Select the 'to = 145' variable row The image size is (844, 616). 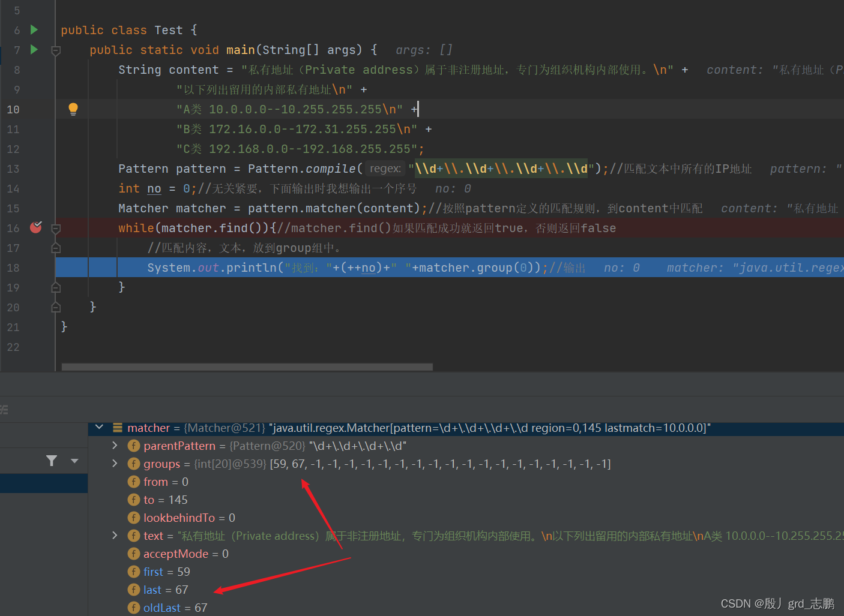click(x=466, y=500)
